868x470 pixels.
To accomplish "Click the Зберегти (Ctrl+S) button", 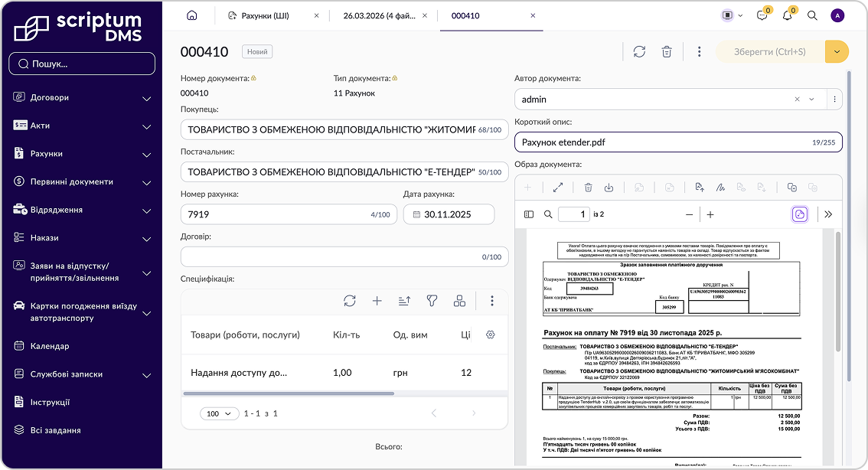I will tap(770, 51).
